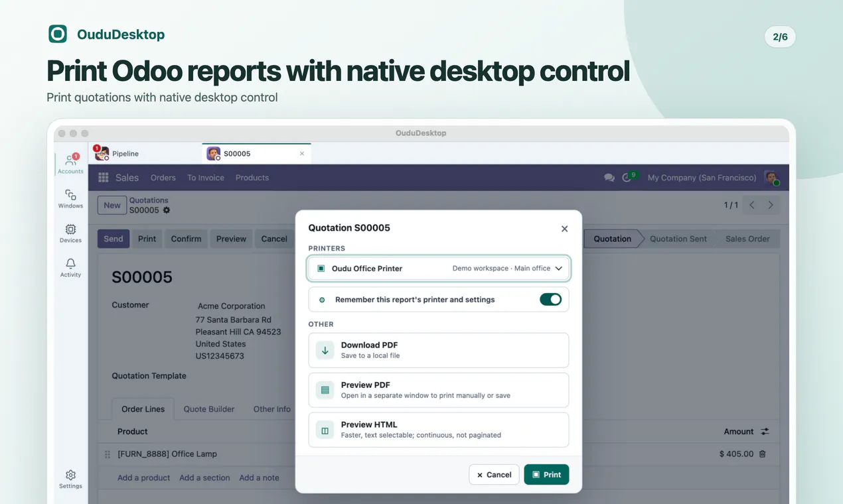Viewport: 843px width, 504px height.
Task: Delete the Office Lamp line with trash icon
Action: click(762, 454)
